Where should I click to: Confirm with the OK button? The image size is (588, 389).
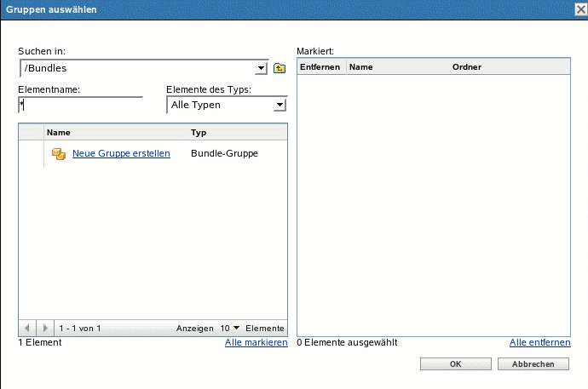tap(456, 364)
